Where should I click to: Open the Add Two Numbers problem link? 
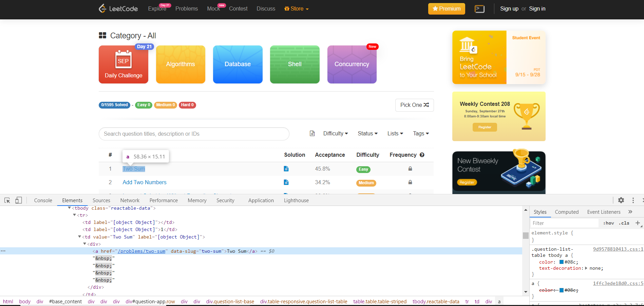point(145,183)
